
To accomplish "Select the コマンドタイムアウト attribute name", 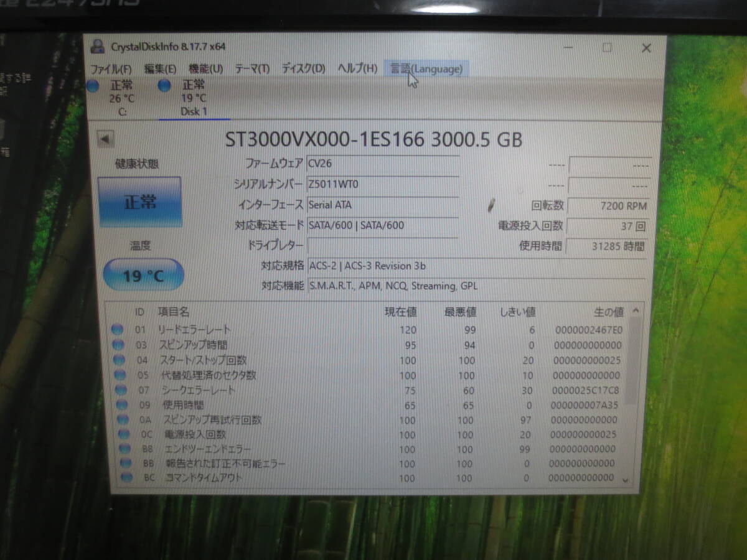I will tap(203, 478).
